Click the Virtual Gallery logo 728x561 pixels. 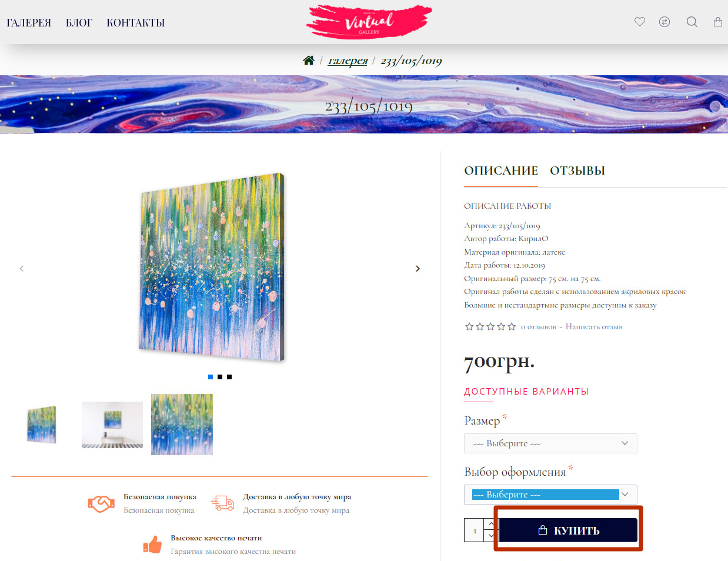pos(369,22)
